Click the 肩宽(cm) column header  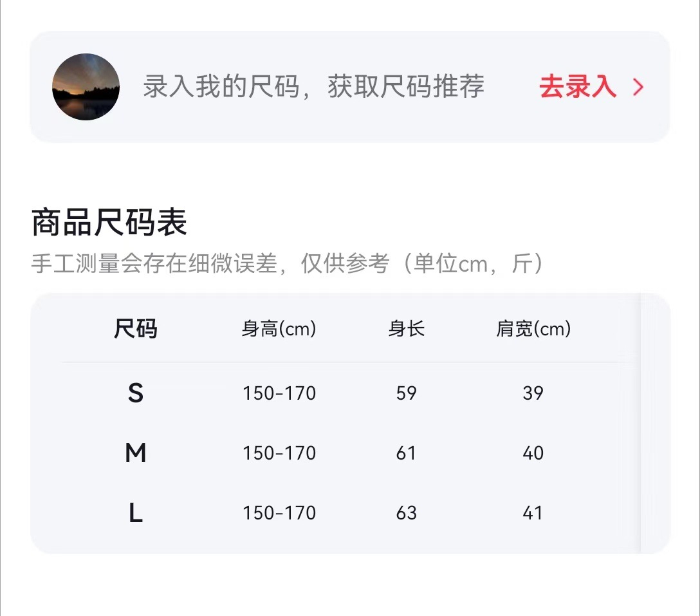[533, 329]
